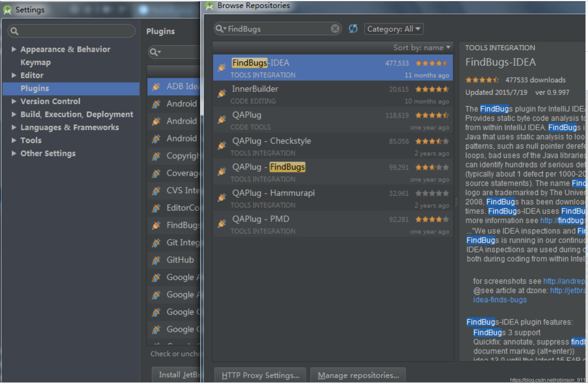Expand the Build, Execution, Deployment node
The height and width of the screenshot is (386, 588).
click(14, 114)
